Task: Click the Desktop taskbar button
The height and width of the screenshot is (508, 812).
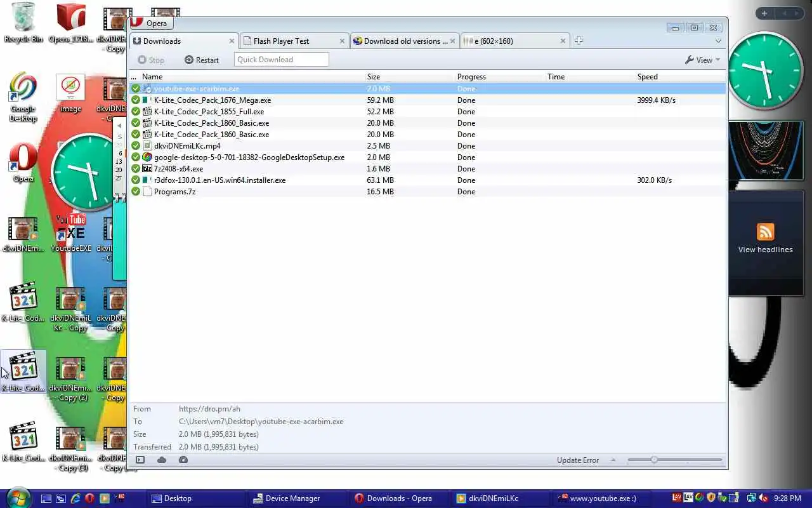Action: pyautogui.click(x=196, y=498)
